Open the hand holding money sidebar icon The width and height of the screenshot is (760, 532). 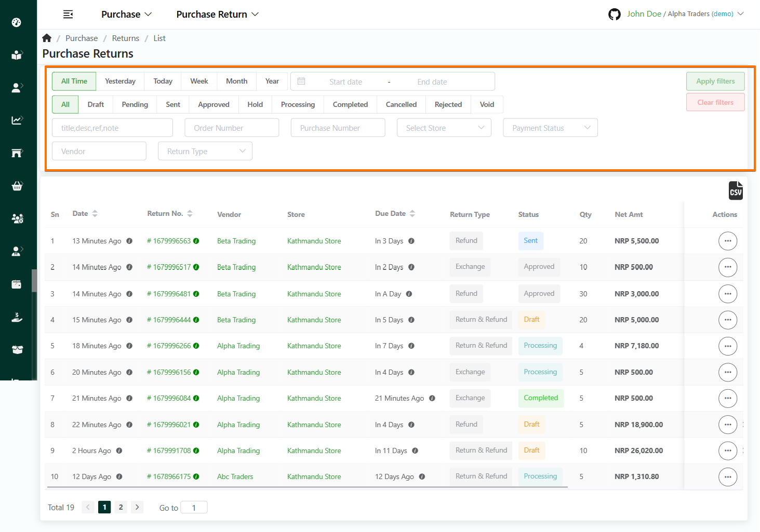17,317
